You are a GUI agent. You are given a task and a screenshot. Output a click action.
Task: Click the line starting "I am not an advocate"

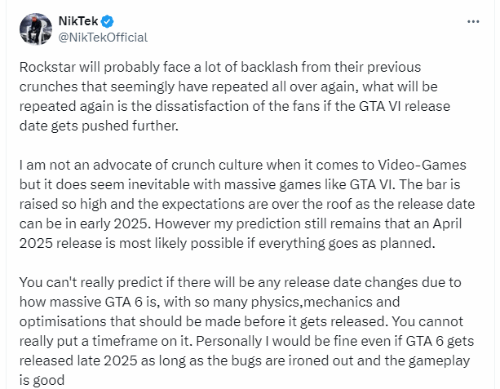click(x=243, y=165)
